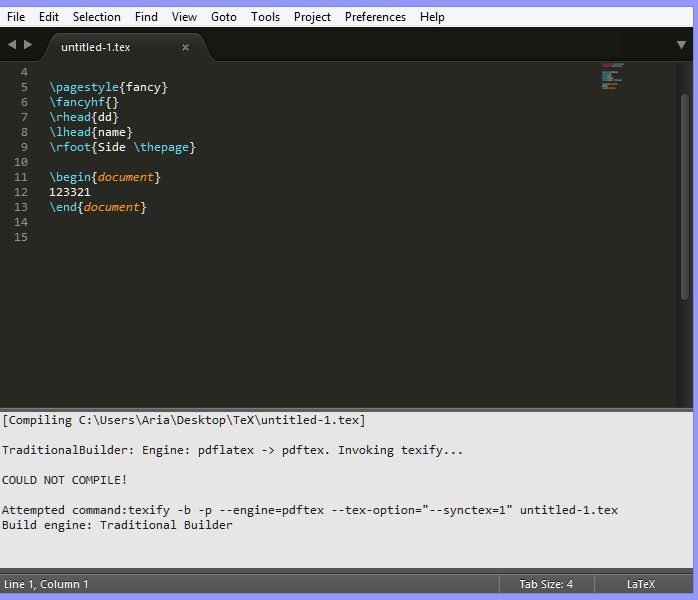Image resolution: width=698 pixels, height=600 pixels.
Task: Place cursor on \pagestyle{fancy} line
Action: (108, 87)
